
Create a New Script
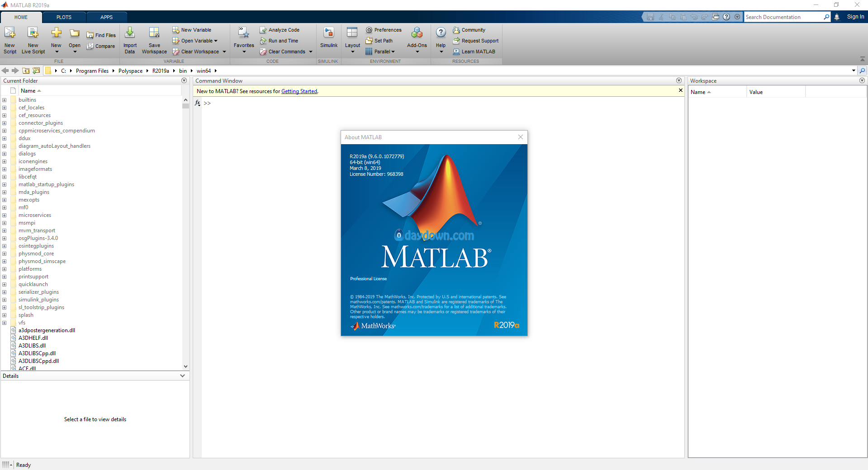[10, 40]
